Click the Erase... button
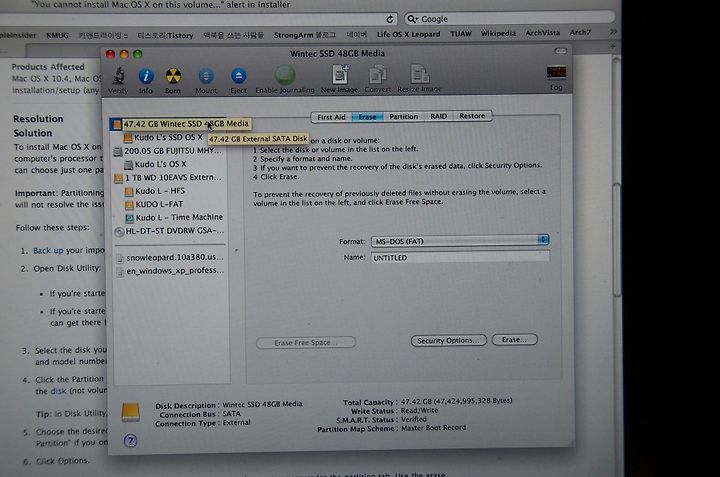This screenshot has height=477, width=720. (514, 339)
